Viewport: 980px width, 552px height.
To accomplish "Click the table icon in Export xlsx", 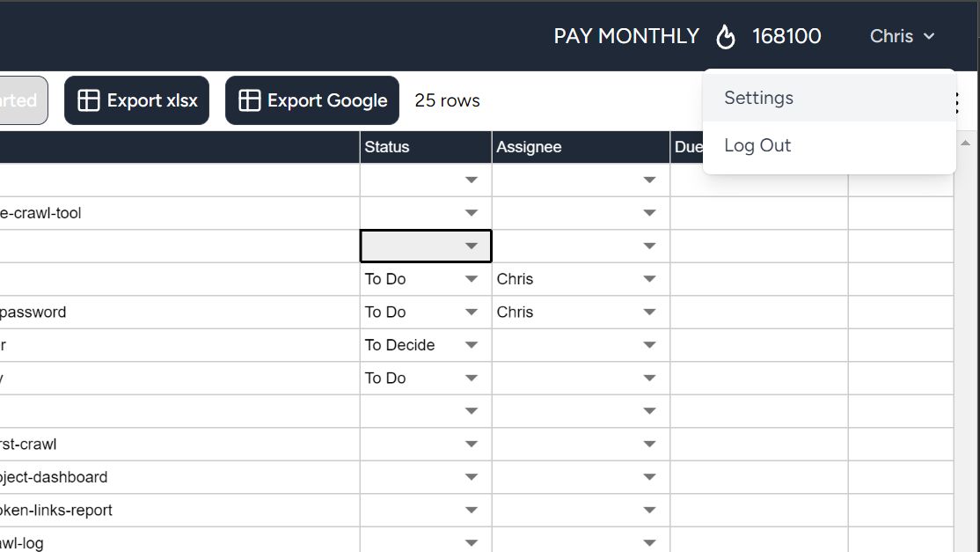I will pyautogui.click(x=89, y=100).
